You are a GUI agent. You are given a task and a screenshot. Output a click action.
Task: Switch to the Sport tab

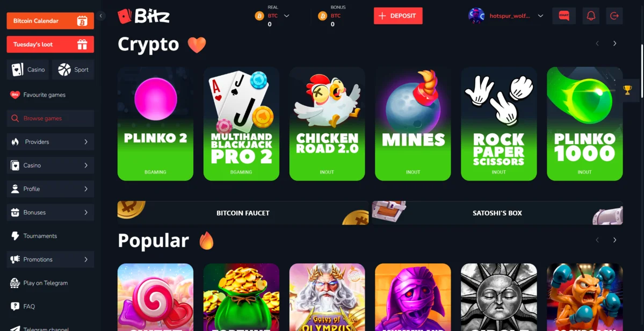click(73, 69)
